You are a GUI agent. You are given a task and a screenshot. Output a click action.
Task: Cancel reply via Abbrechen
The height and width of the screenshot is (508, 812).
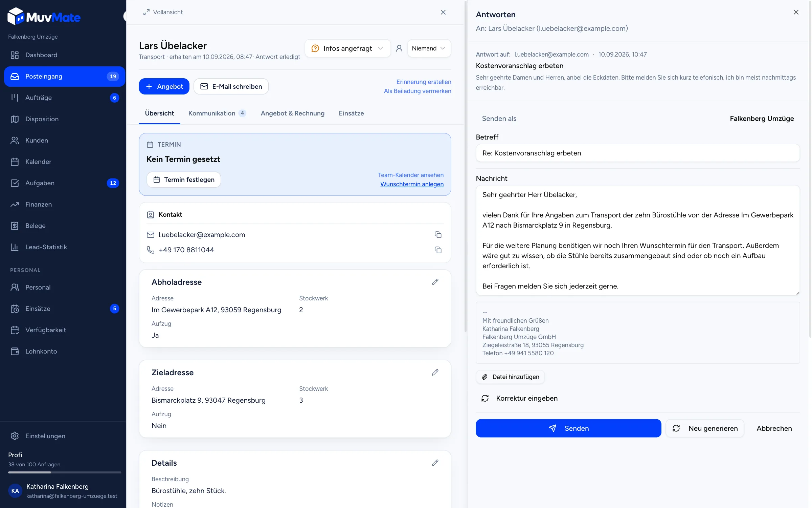774,428
